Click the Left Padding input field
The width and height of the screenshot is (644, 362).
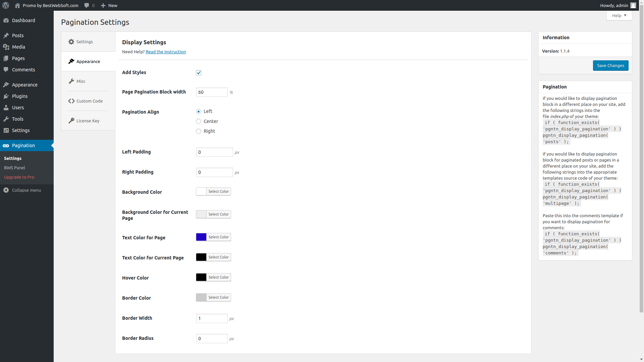coord(215,152)
